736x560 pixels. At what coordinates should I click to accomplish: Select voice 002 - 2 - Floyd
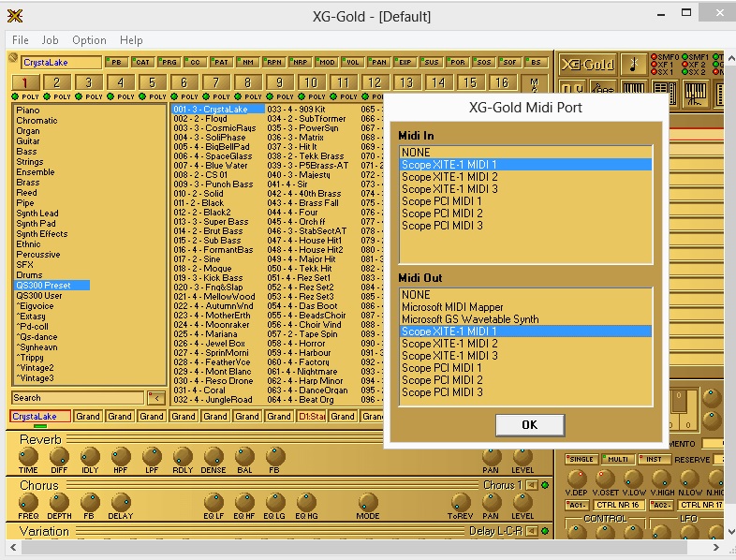pos(200,119)
